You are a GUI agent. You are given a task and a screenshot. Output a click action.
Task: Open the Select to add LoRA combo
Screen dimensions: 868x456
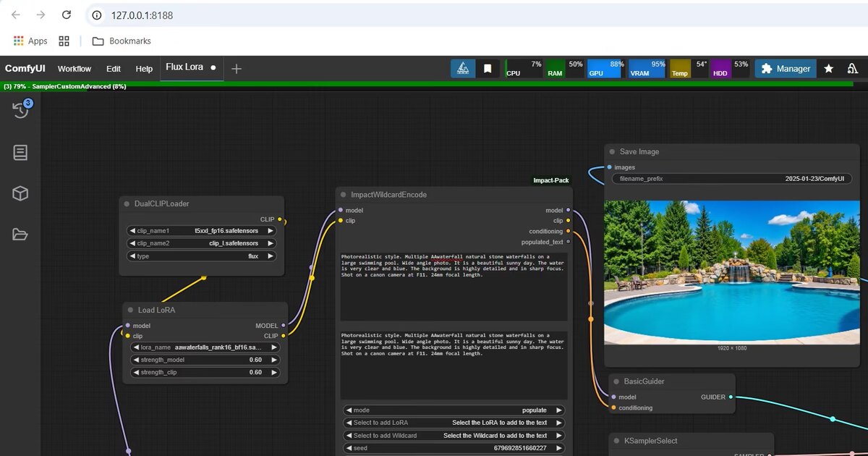[x=454, y=423]
